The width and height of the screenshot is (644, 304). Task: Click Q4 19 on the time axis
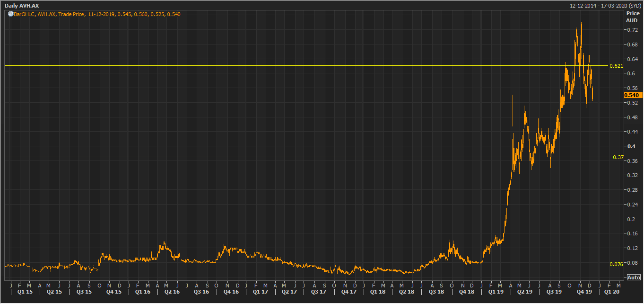point(584,292)
